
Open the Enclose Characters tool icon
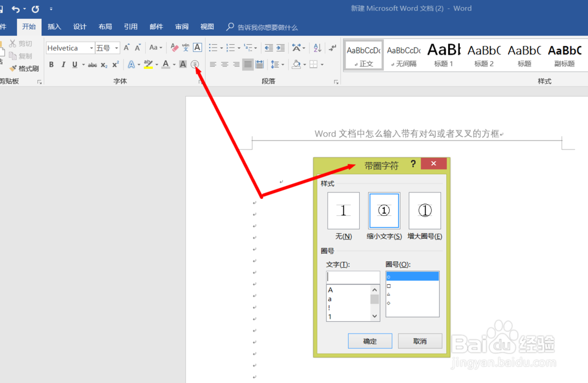tap(195, 64)
